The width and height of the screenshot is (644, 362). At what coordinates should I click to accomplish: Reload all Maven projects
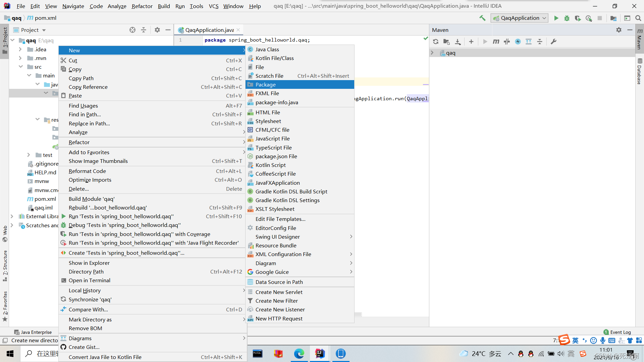(x=436, y=42)
